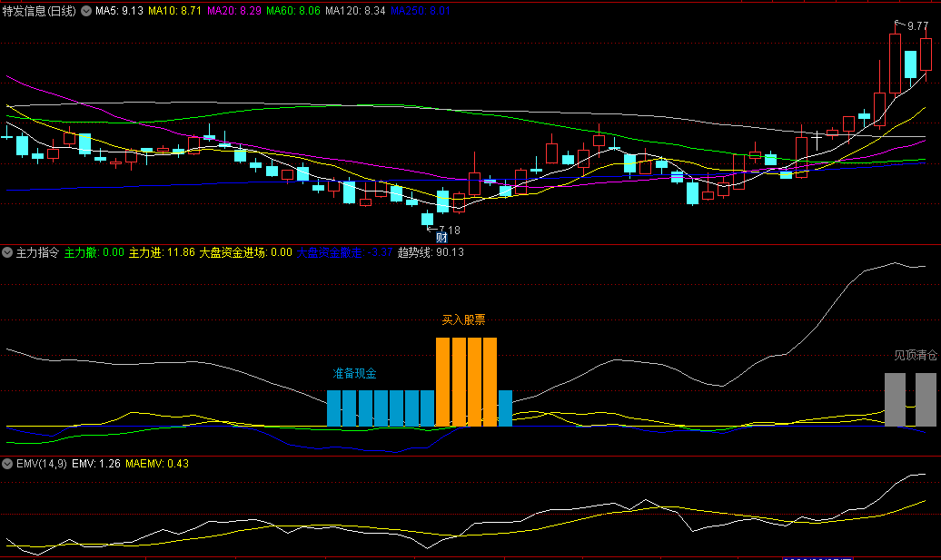Click the first orange 买入股票 bar
Screen dimensions: 941x560
point(443,382)
